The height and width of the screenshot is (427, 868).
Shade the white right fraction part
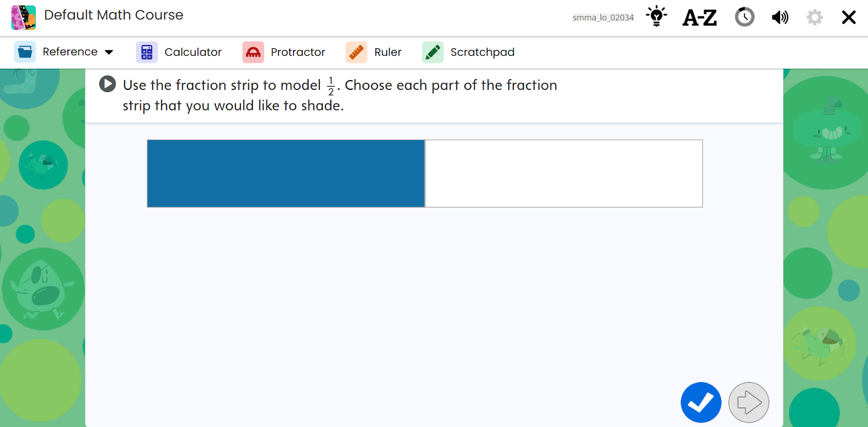(x=564, y=173)
